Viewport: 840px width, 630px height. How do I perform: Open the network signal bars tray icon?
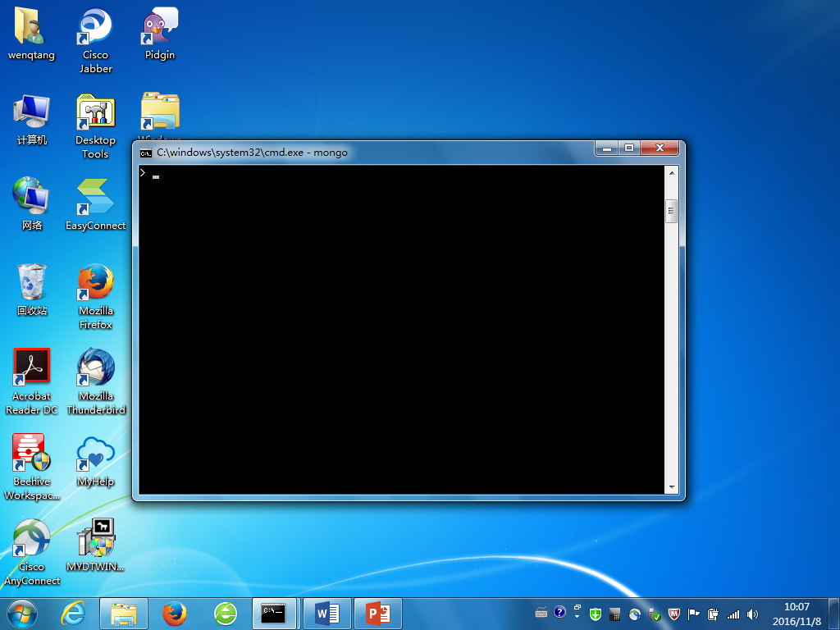733,614
